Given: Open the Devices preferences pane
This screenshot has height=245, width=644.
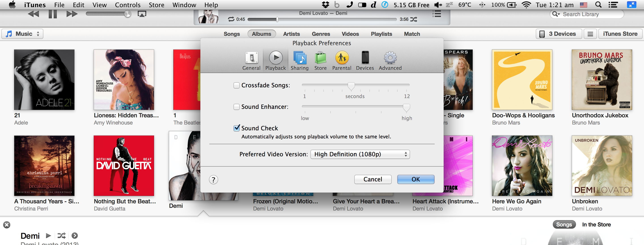Looking at the screenshot, I should pos(365,61).
